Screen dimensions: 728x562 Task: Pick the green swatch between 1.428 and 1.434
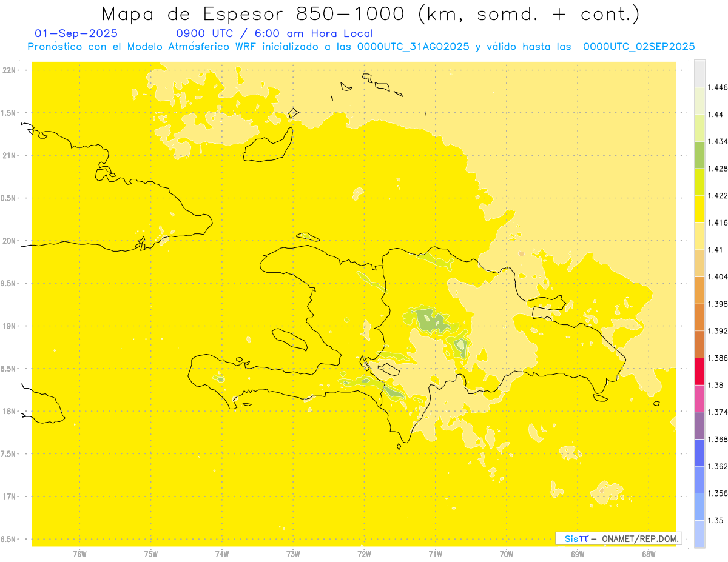click(x=699, y=155)
